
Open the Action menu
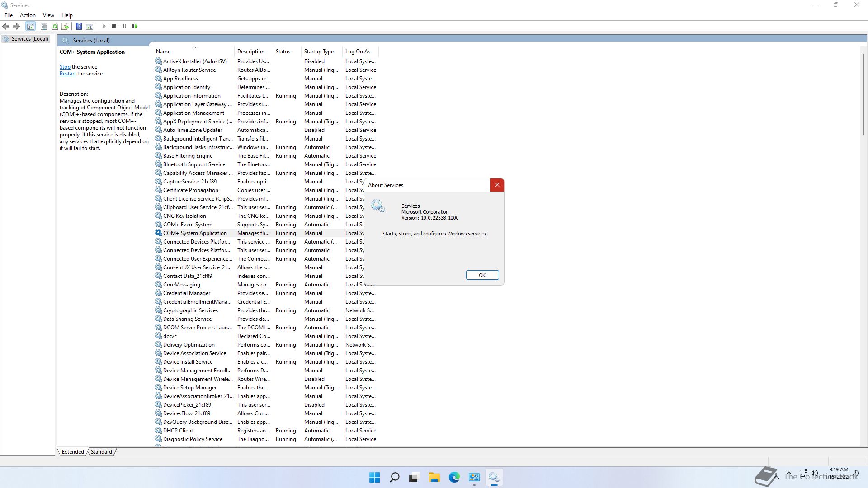coord(28,15)
